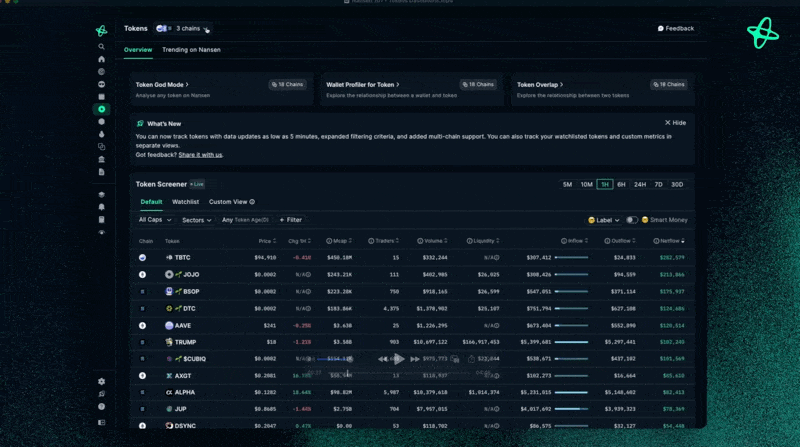The image size is (800, 447).
Task: Go to Home via sidebar house icon
Action: pos(102,59)
